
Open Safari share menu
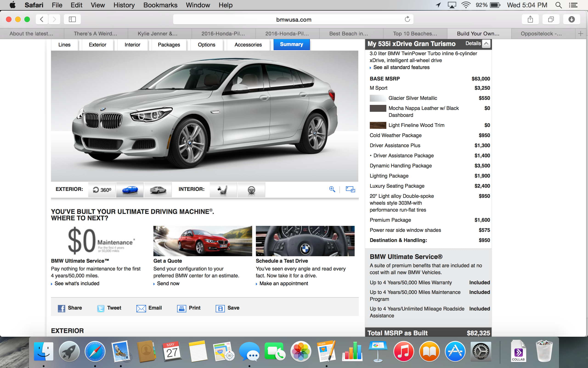point(530,19)
